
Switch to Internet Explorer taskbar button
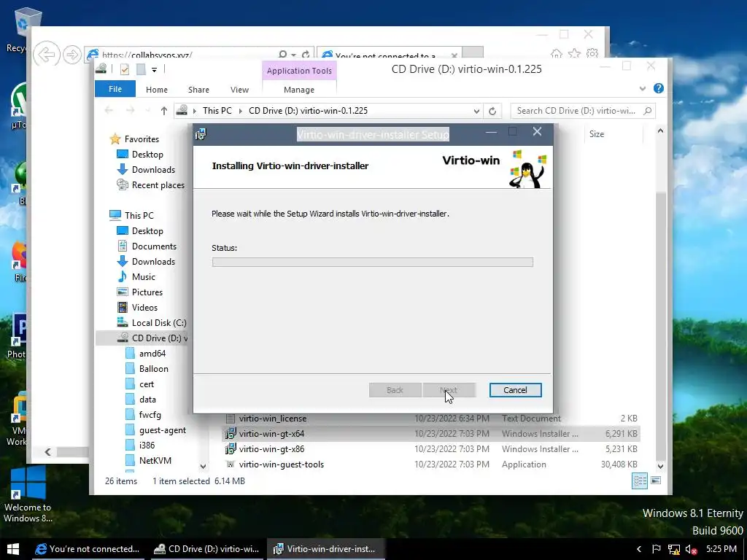(x=88, y=549)
